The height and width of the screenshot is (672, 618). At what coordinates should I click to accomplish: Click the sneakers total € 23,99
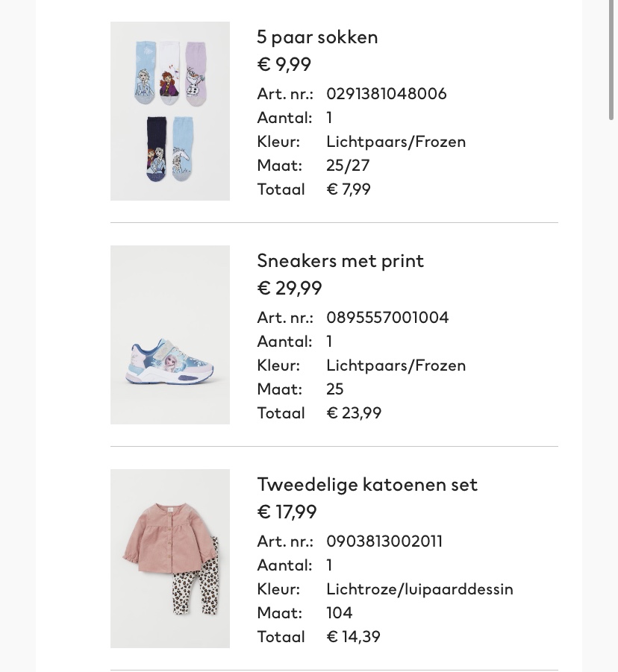[354, 413]
